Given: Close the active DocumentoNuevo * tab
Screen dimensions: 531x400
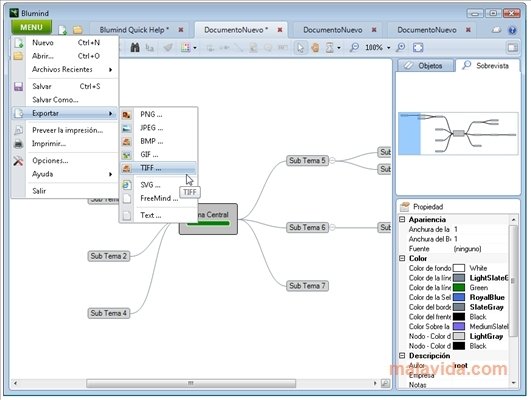Looking at the screenshot, I should (x=280, y=30).
